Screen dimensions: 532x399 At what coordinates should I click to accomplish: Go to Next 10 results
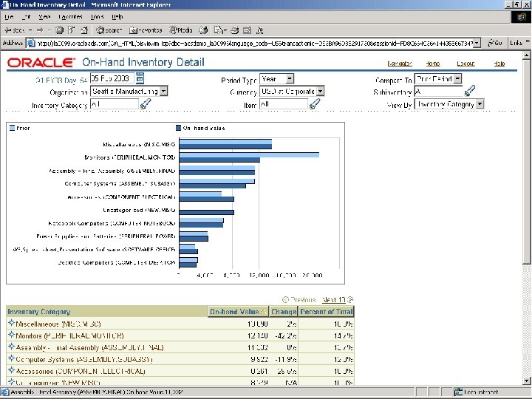[x=334, y=300]
